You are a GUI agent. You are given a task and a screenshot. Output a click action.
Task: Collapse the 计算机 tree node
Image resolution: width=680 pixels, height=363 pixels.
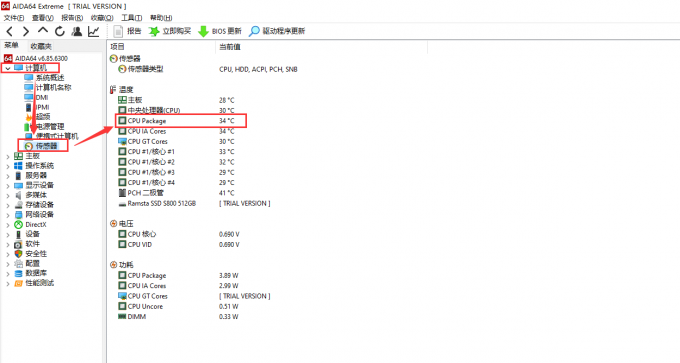click(x=8, y=69)
